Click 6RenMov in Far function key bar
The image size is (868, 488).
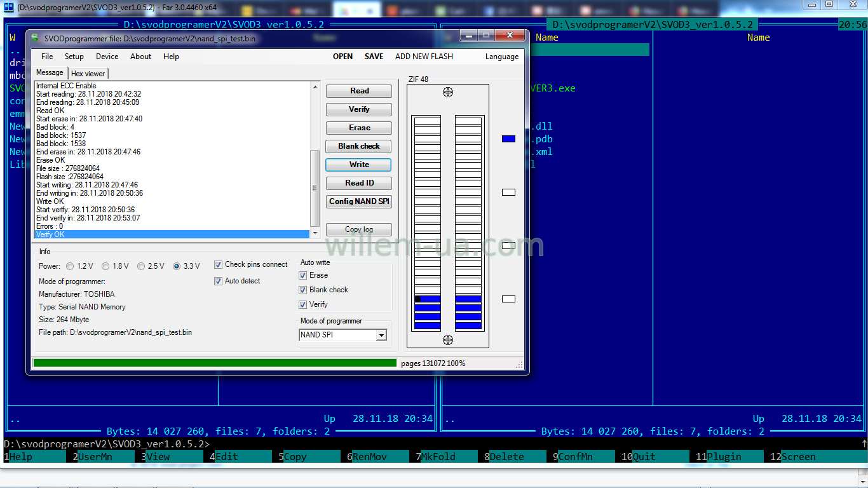[x=379, y=456]
